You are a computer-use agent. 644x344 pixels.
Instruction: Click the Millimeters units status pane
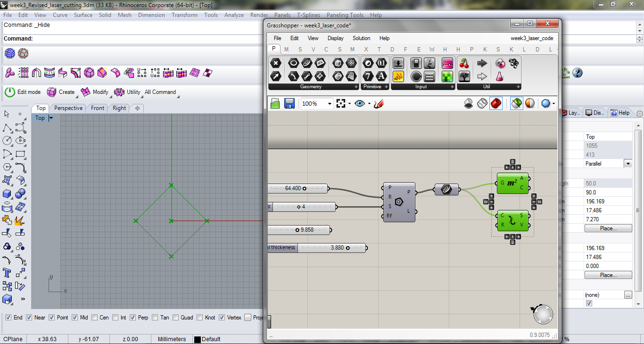pos(172,339)
